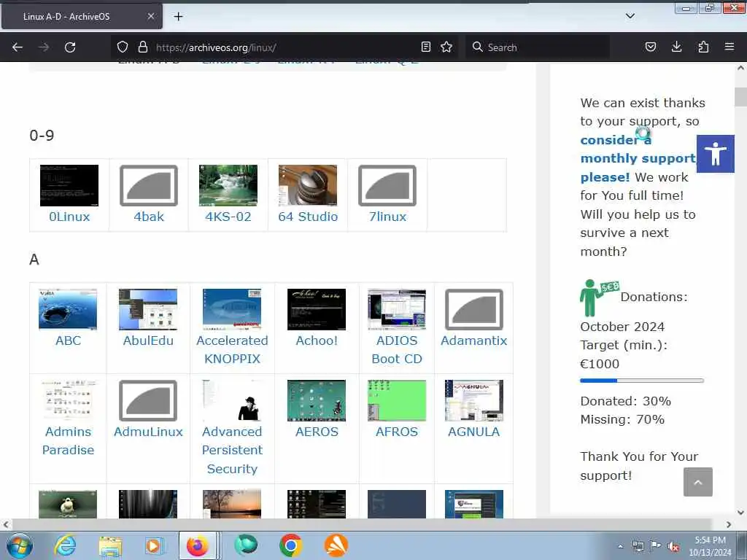
Task: Launch Internet Explorer from taskbar
Action: click(x=65, y=545)
